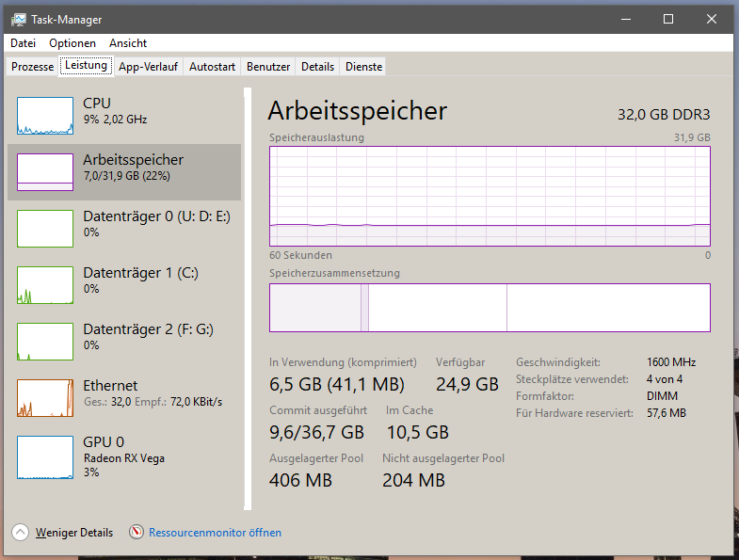The height and width of the screenshot is (560, 739).
Task: Open the Ansicht menu
Action: pyautogui.click(x=128, y=43)
